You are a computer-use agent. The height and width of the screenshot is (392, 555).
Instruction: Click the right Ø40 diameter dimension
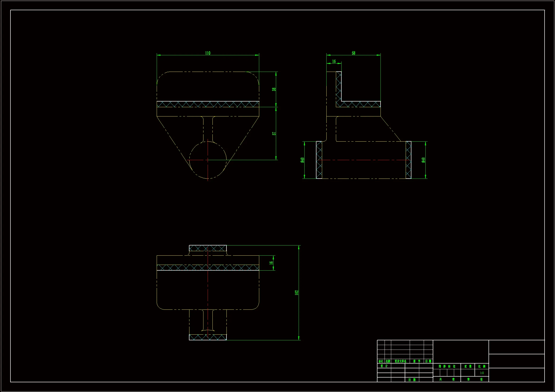coord(423,160)
